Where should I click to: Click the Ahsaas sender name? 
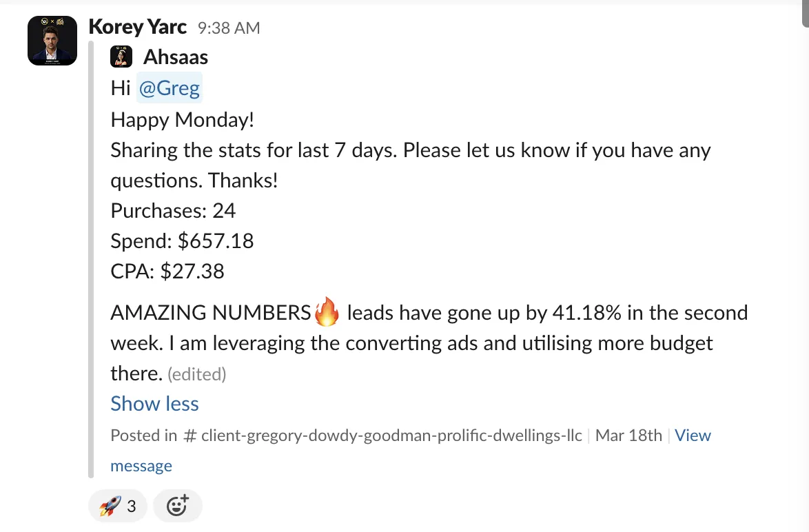pyautogui.click(x=176, y=57)
